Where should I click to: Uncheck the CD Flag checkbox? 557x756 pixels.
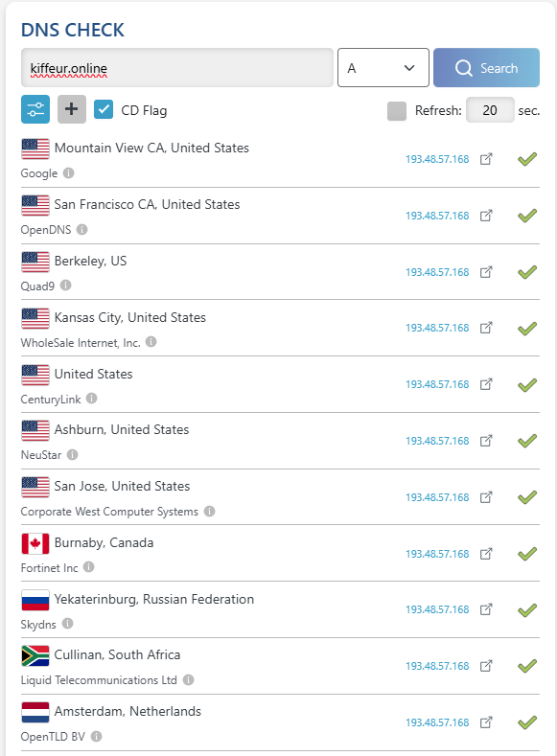[x=104, y=109]
